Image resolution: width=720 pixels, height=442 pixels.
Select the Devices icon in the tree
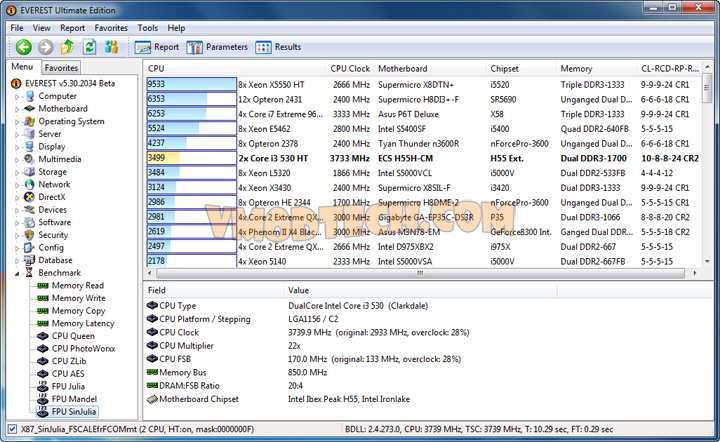coord(30,210)
